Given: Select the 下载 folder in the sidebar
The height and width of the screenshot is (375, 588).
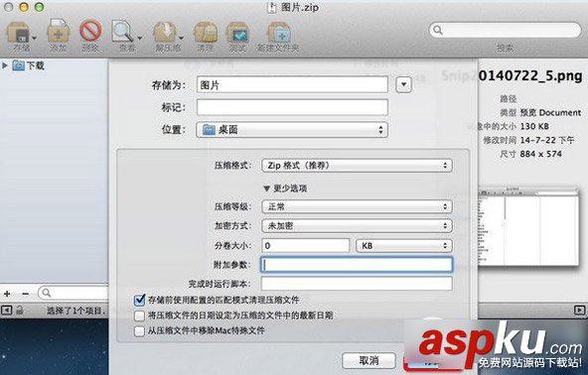Looking at the screenshot, I should [29, 65].
